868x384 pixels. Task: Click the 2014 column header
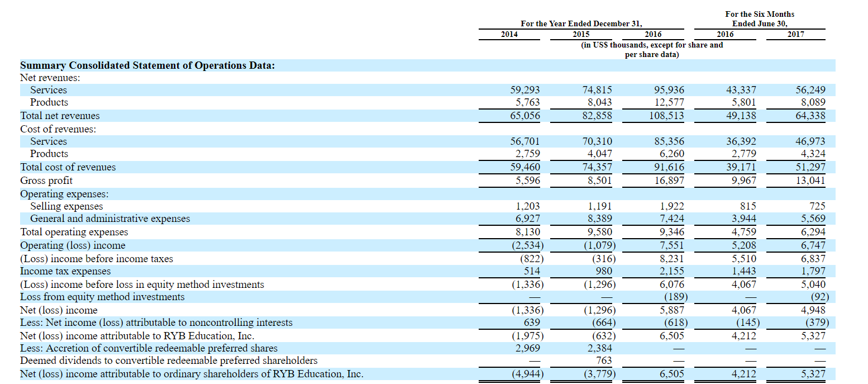tap(509, 34)
